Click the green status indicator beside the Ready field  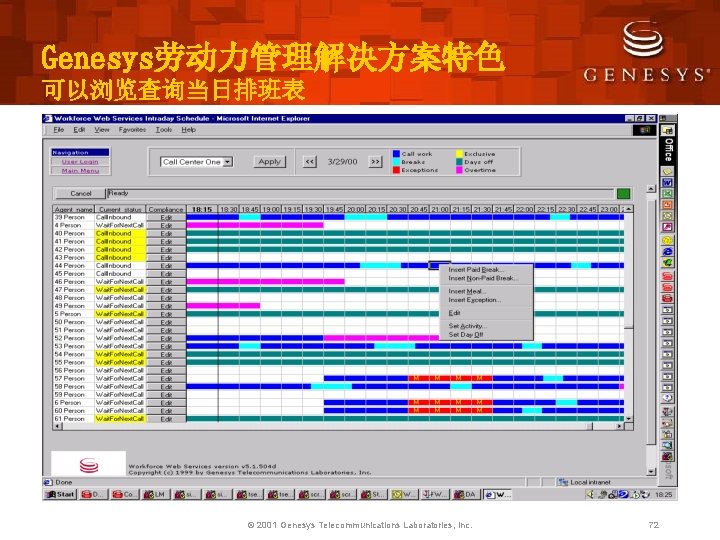coord(623,193)
